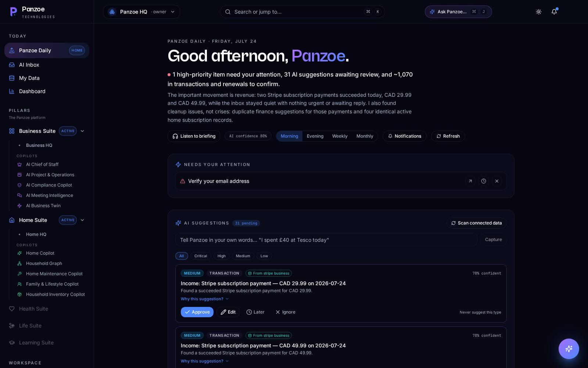This screenshot has width=588, height=368.
Task: Dismiss Verify your email address item
Action: (x=497, y=181)
